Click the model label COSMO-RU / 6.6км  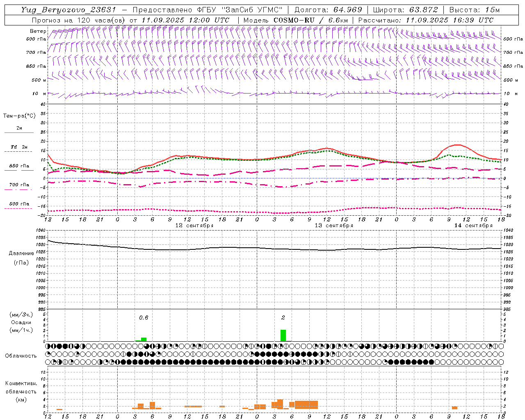[x=311, y=20]
